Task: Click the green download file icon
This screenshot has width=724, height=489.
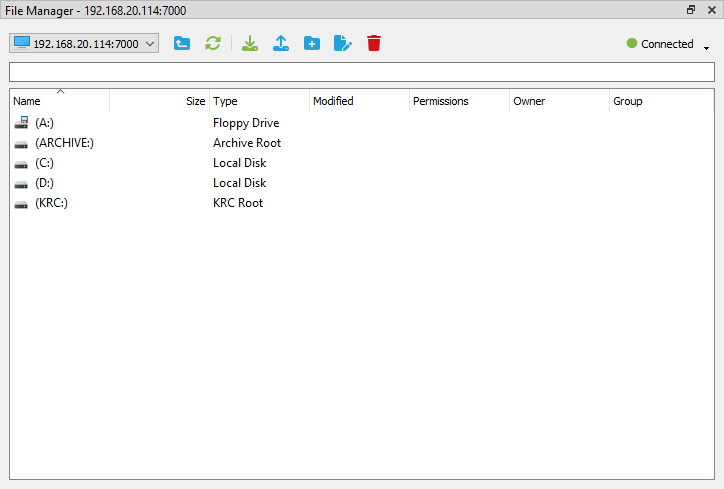Action: (250, 44)
